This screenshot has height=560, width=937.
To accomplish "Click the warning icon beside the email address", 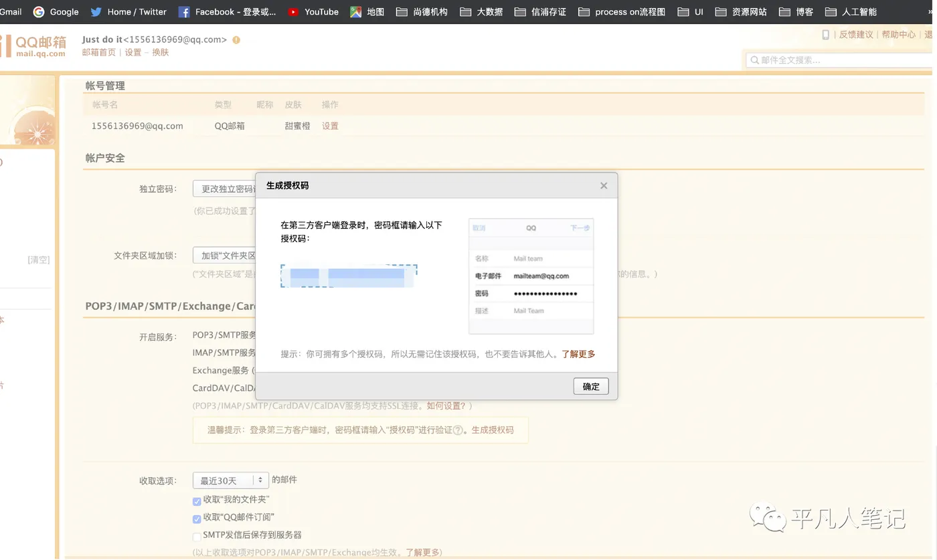I will 236,40.
